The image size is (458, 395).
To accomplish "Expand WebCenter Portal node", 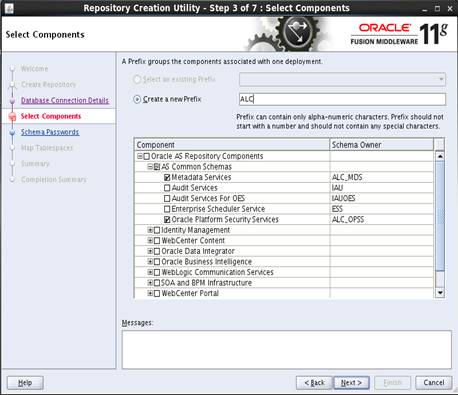I will click(150, 294).
